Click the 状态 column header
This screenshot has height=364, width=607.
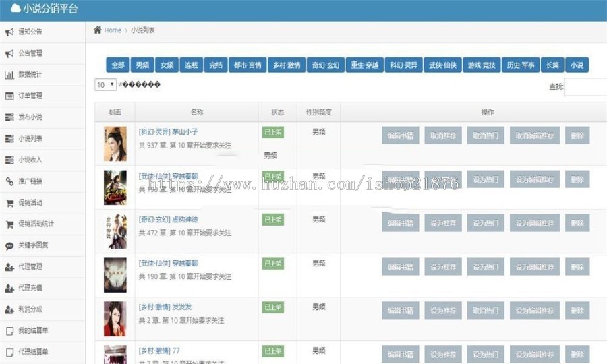(278, 112)
